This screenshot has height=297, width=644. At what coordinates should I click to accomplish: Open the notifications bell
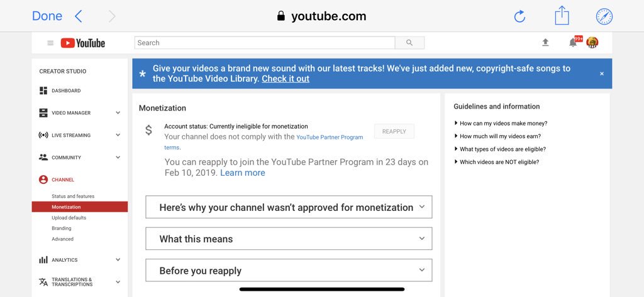pyautogui.click(x=574, y=42)
